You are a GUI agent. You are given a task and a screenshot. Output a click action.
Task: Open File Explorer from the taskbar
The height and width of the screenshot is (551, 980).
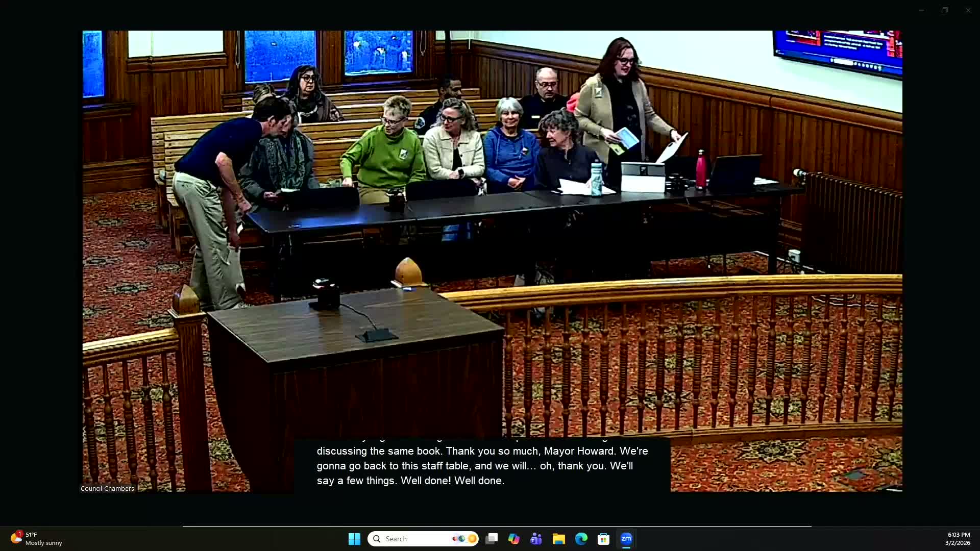pyautogui.click(x=558, y=539)
